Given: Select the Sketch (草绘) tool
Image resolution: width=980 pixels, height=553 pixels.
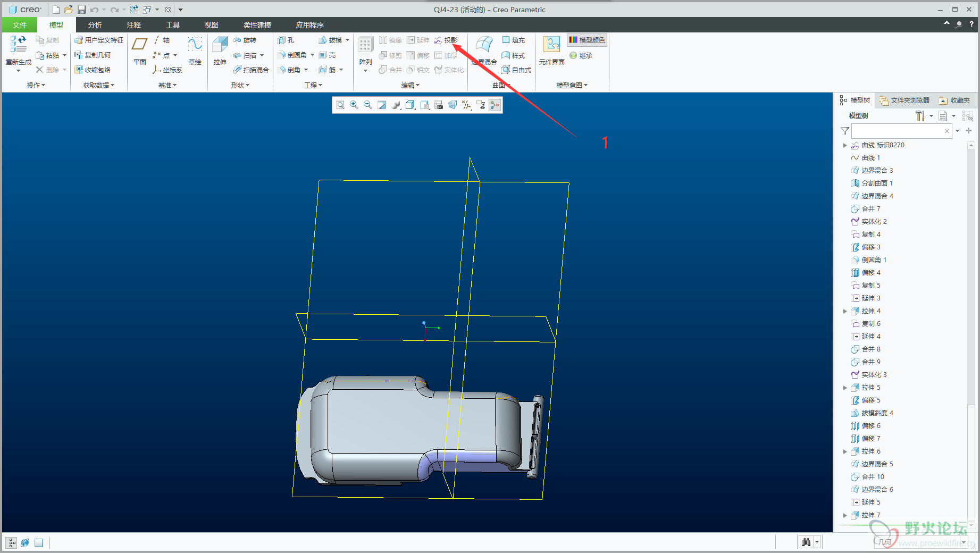Looking at the screenshot, I should pyautogui.click(x=195, y=51).
